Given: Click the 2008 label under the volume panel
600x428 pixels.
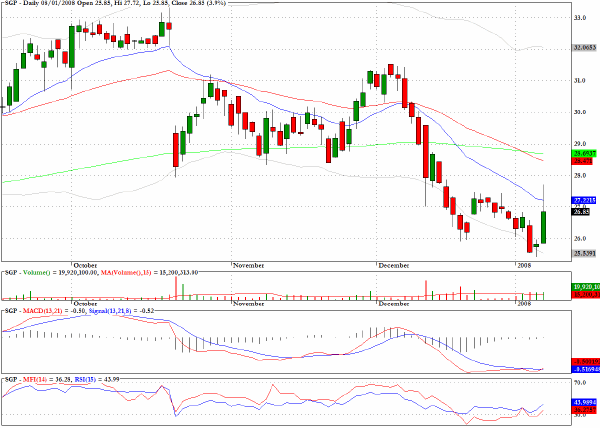Looking at the screenshot, I should click(524, 303).
